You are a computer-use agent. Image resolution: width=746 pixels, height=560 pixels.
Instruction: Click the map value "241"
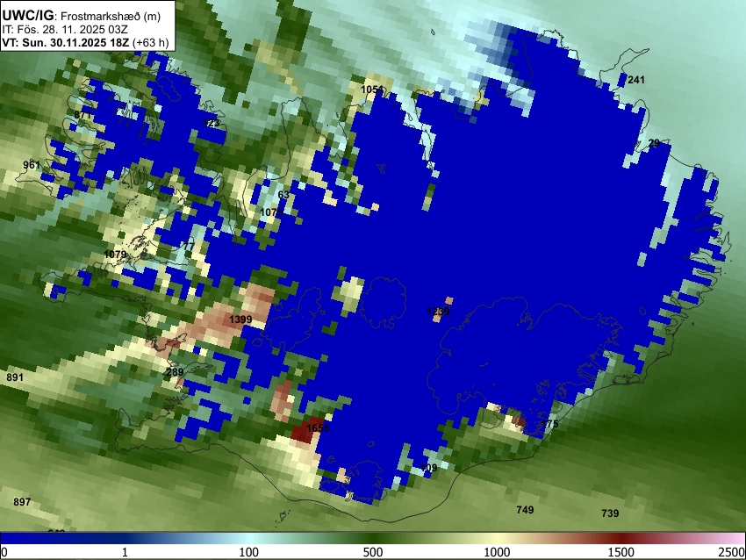coord(636,80)
